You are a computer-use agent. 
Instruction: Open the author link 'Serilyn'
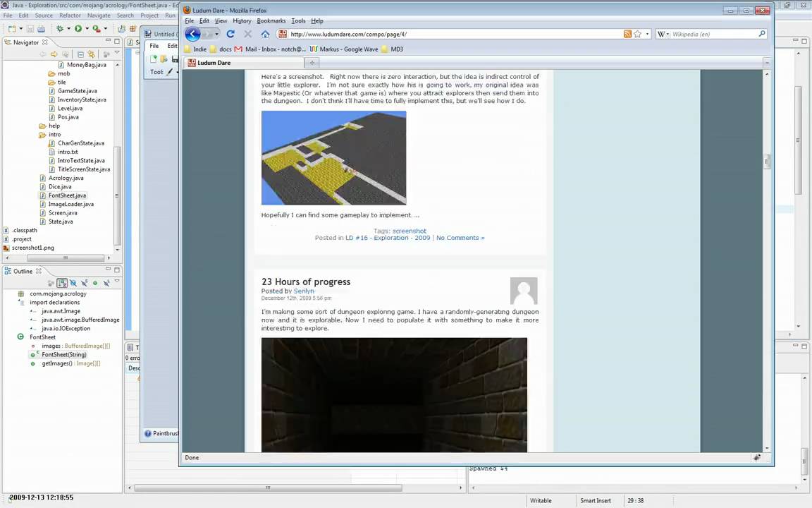[x=304, y=291]
